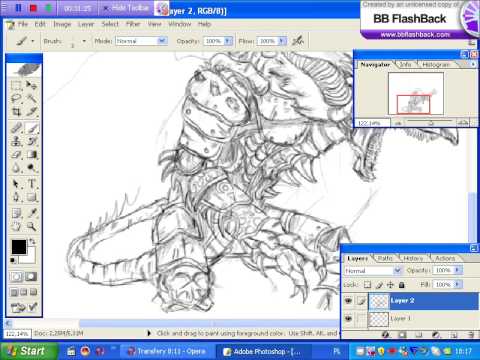Select the Lasso tool
Viewport: 480px width, 360px height.
pos(16,98)
